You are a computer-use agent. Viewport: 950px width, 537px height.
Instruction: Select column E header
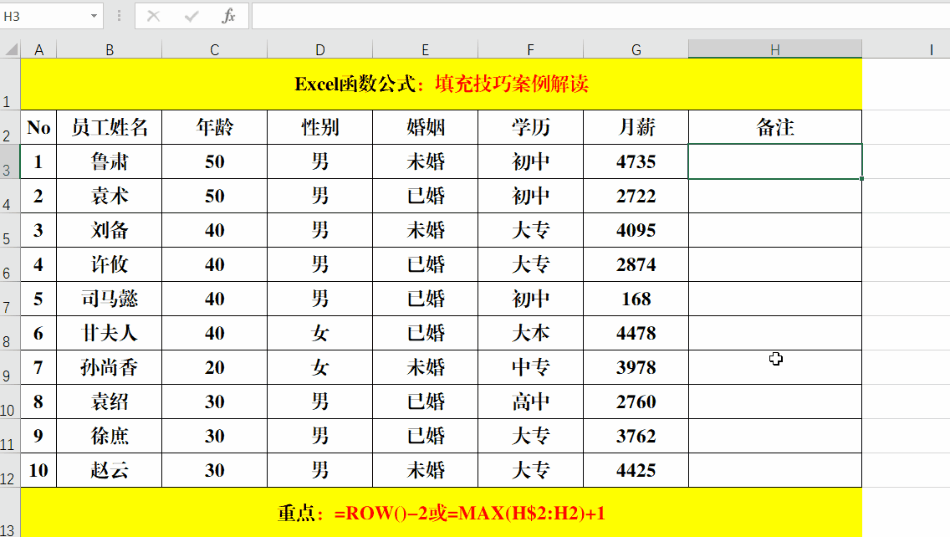coord(425,50)
